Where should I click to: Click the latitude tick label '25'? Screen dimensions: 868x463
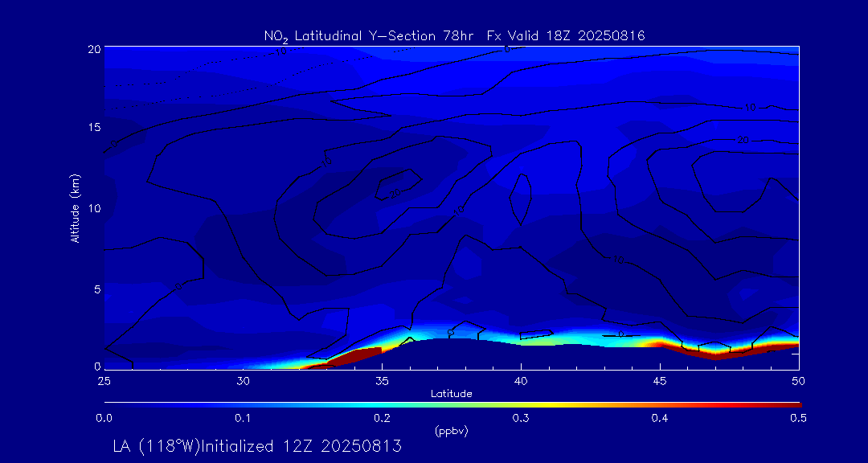[104, 380]
